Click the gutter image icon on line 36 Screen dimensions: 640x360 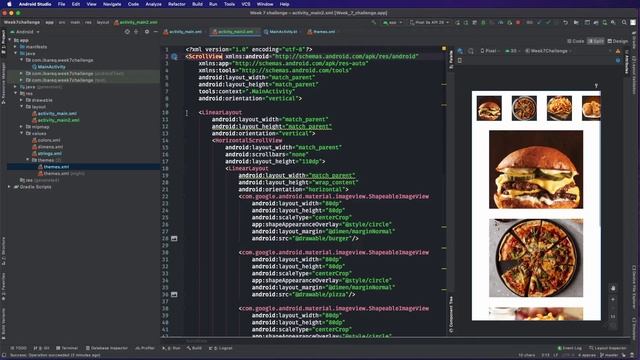174,294
